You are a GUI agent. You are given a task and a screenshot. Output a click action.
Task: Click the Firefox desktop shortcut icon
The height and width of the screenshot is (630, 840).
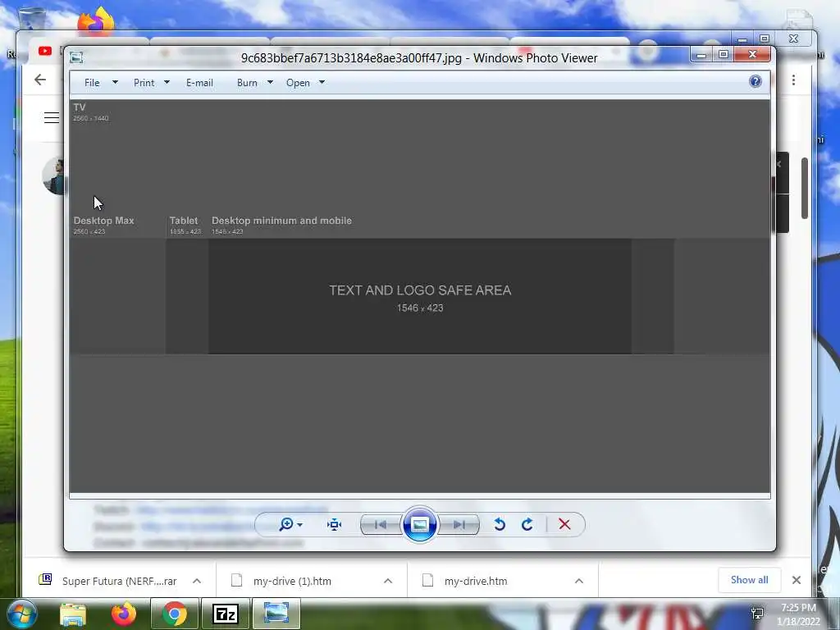(96, 21)
